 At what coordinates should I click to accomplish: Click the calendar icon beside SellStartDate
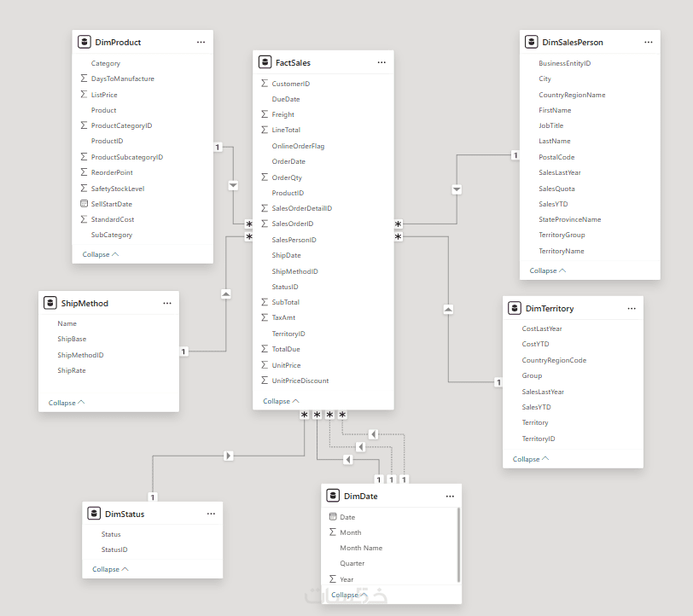pos(84,204)
